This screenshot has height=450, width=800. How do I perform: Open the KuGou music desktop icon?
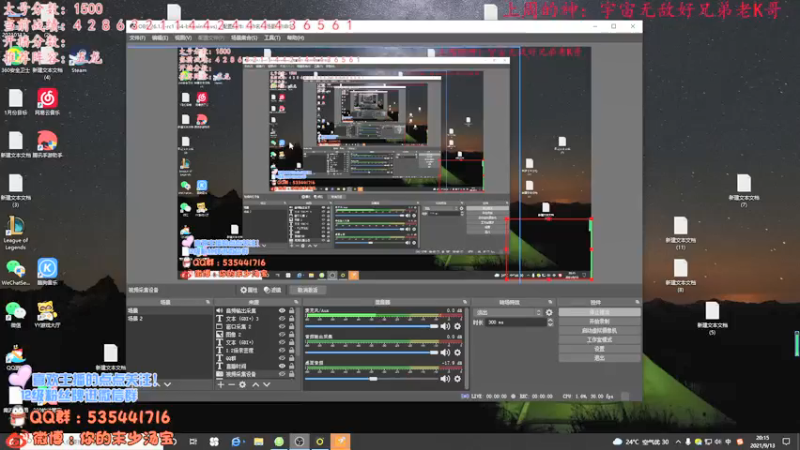[47, 271]
